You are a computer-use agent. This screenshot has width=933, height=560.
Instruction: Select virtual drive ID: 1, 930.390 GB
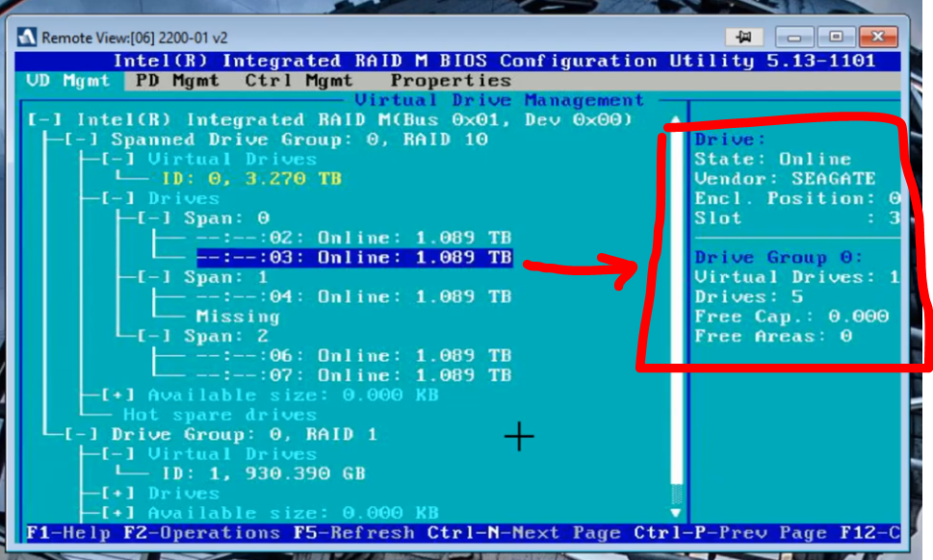(x=264, y=473)
